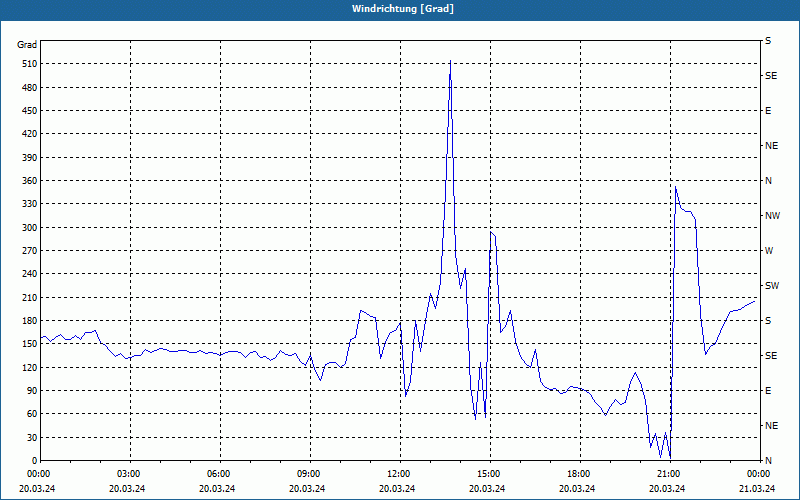This screenshot has height=500, width=800.
Task: Click the 00:00 time label above 20.03.24
Action: click(40, 474)
